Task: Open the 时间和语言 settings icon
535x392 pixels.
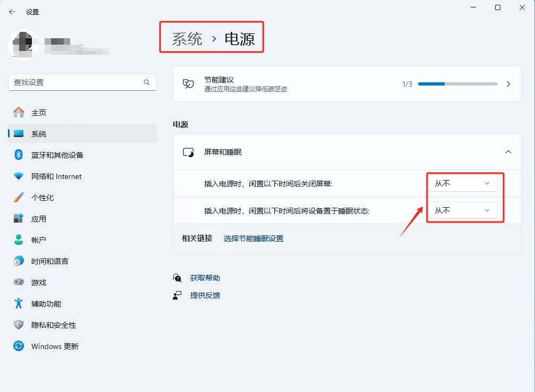Action: pyautogui.click(x=16, y=261)
